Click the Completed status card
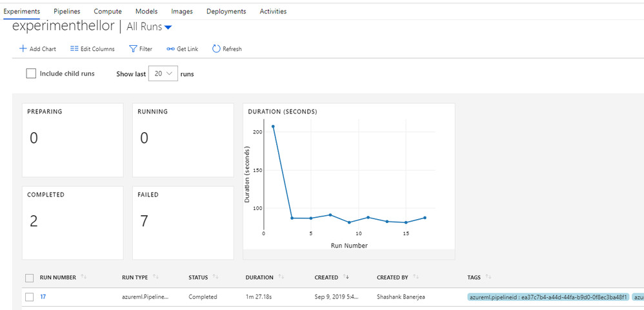Screen dimensions: 644x310 tap(73, 223)
